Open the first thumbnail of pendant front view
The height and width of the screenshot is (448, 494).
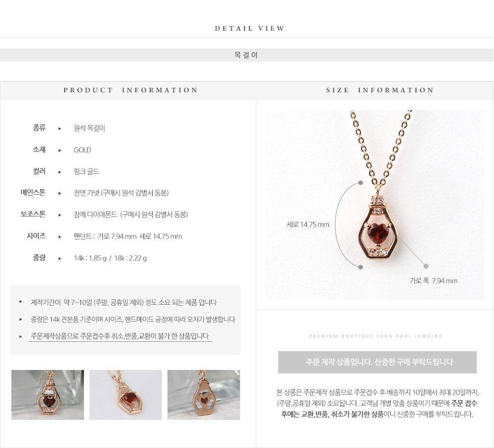[47, 395]
